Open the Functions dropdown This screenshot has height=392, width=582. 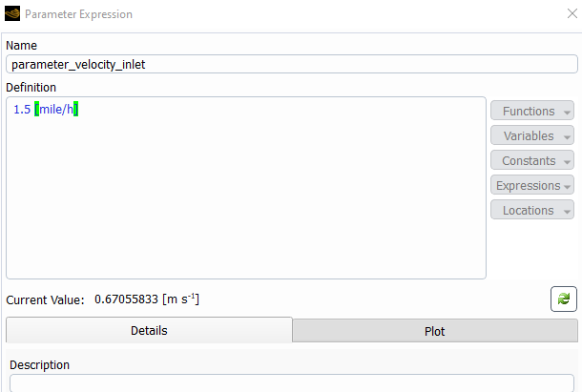click(532, 111)
